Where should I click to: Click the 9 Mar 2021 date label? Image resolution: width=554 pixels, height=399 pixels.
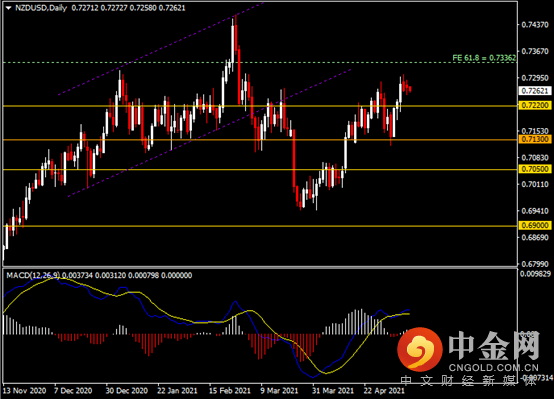click(279, 391)
